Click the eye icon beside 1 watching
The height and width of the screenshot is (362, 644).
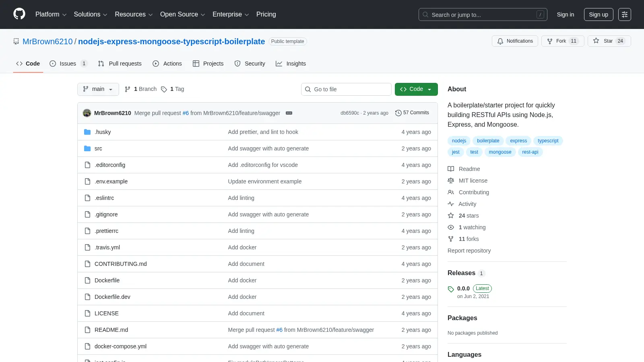[451, 227]
